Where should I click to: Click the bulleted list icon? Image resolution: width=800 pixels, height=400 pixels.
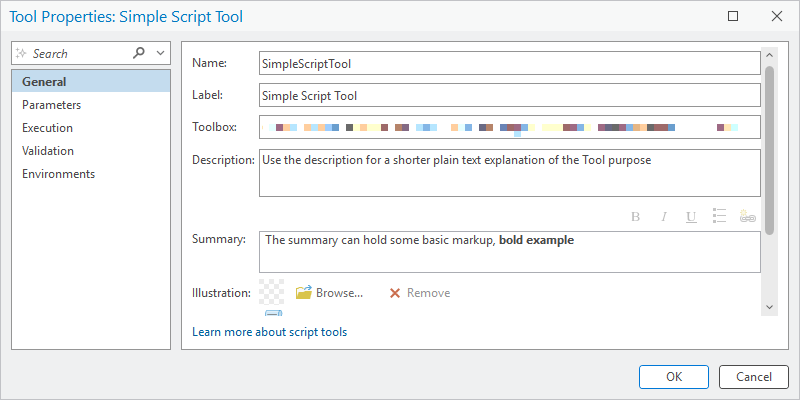pyautogui.click(x=719, y=216)
